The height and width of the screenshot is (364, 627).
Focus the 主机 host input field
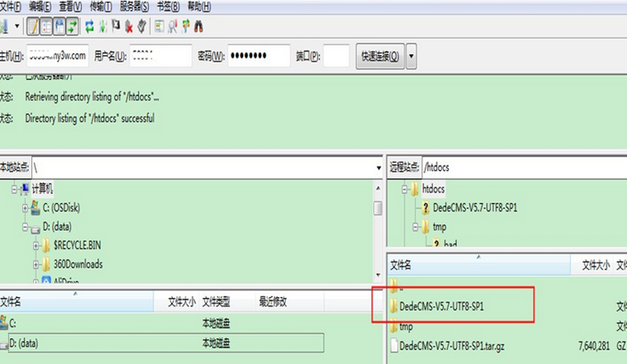coord(58,55)
